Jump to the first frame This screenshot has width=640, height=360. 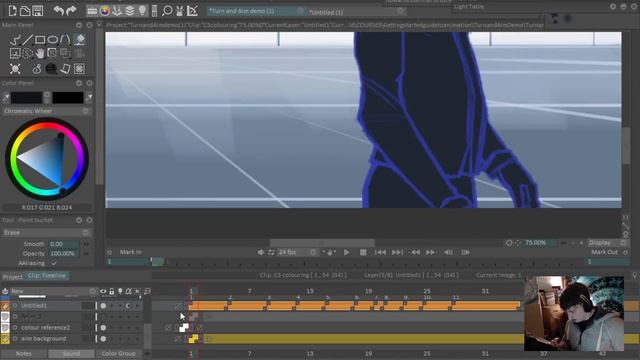pyautogui.click(x=380, y=252)
